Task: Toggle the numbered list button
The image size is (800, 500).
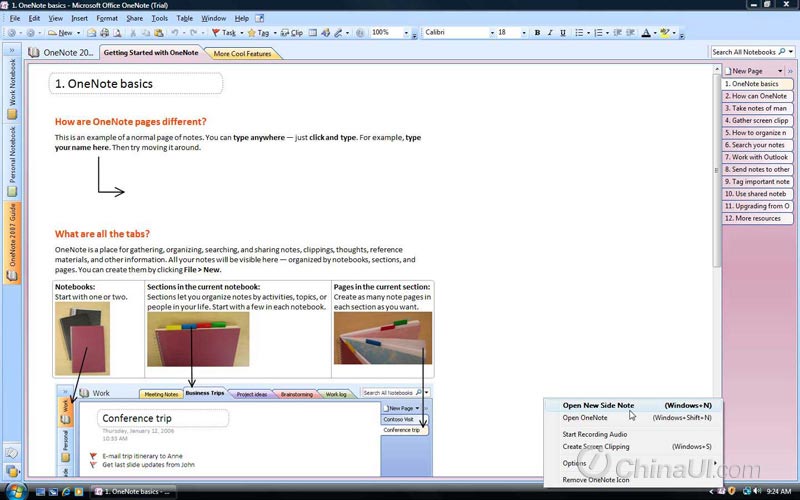Action: pyautogui.click(x=598, y=33)
